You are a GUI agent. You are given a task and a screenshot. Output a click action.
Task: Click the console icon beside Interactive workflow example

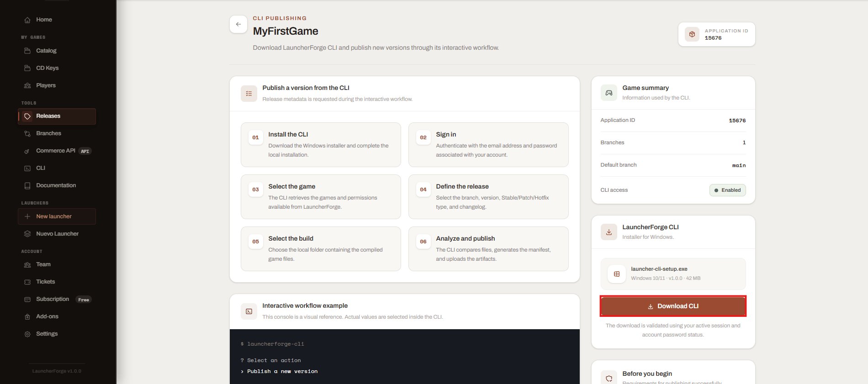click(249, 311)
